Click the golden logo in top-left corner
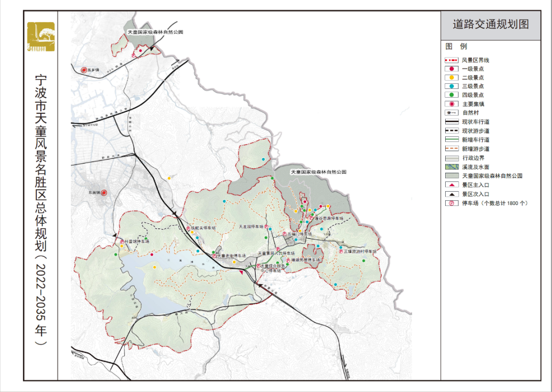 (x=41, y=37)
